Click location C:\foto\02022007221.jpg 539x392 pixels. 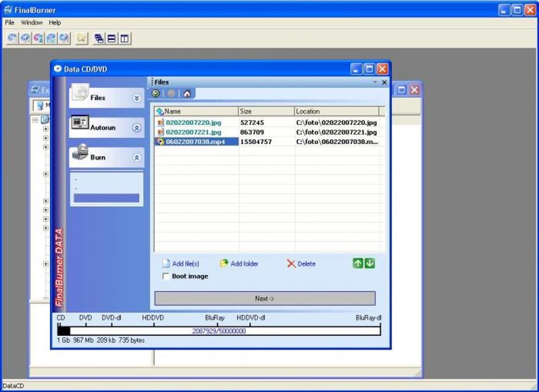tap(337, 132)
